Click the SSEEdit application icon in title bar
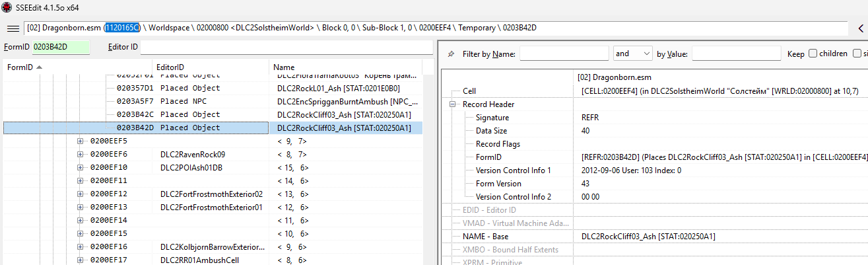 pos(7,7)
